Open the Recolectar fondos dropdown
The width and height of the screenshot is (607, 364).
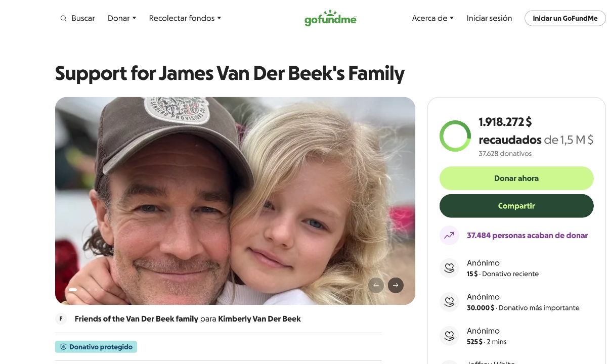[x=185, y=18]
